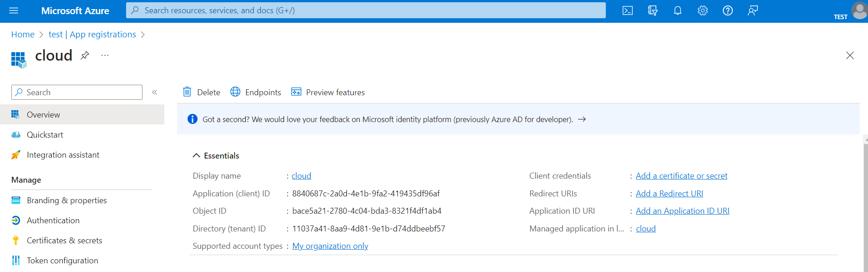Click the Preview features icon
The width and height of the screenshot is (868, 272).
(x=296, y=92)
